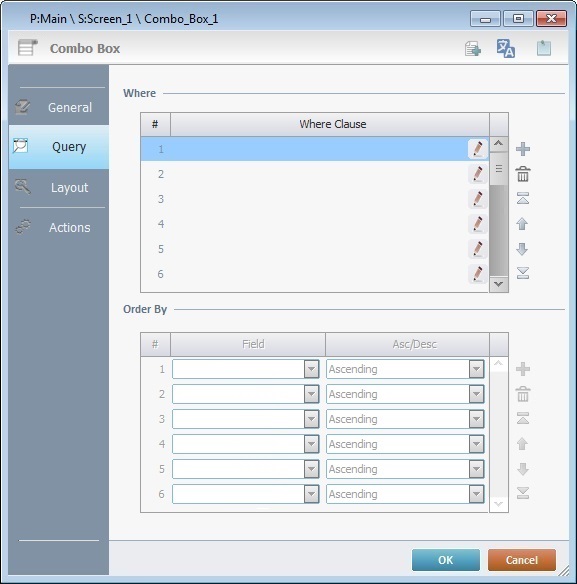This screenshot has width=577, height=584.
Task: Click pencil icon for Where Clause row 4
Action: pos(478,224)
